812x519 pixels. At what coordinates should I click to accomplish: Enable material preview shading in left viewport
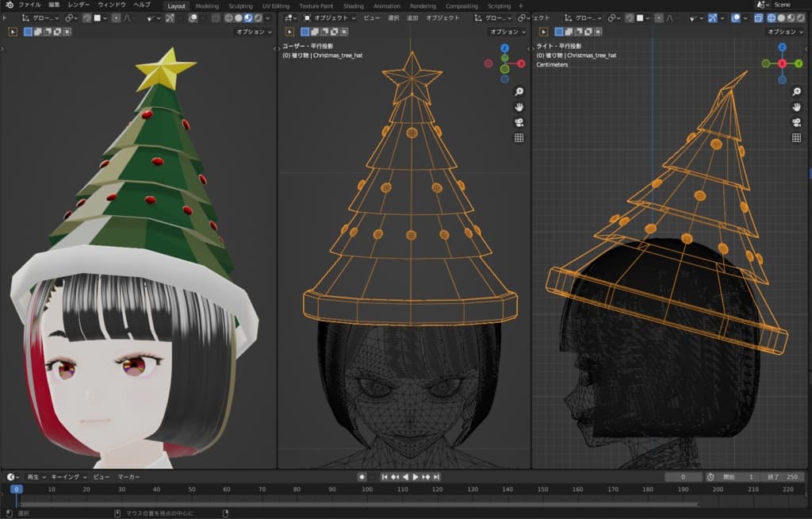coord(248,17)
